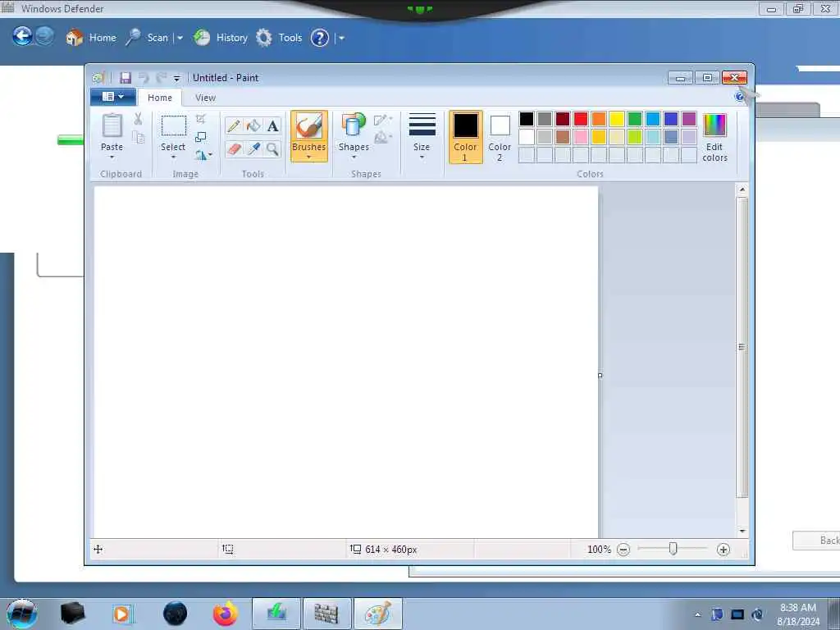This screenshot has height=630, width=840.
Task: Click the Brushes tool icon
Action: pyautogui.click(x=309, y=126)
